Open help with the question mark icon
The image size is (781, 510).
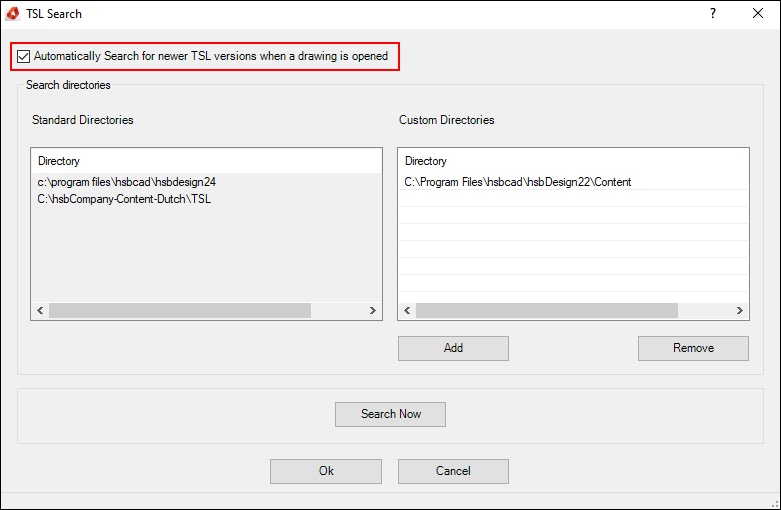pyautogui.click(x=713, y=13)
